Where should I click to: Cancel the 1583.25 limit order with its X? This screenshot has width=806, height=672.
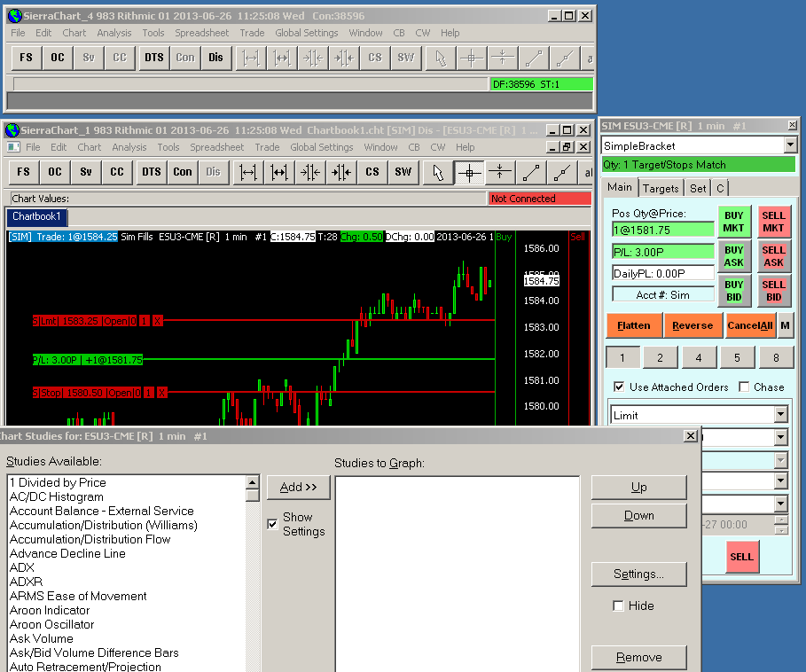point(157,321)
